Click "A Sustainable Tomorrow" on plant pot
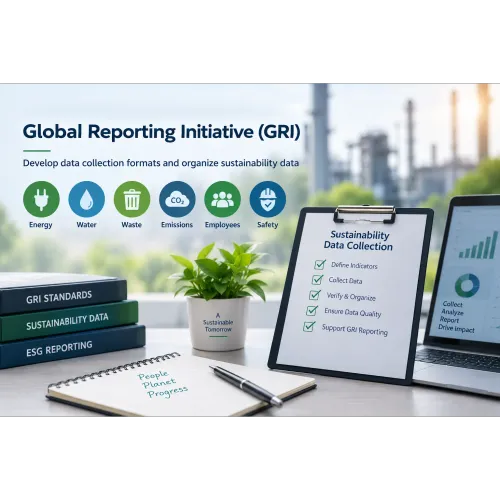Viewport: 500px width, 500px height. [x=218, y=322]
